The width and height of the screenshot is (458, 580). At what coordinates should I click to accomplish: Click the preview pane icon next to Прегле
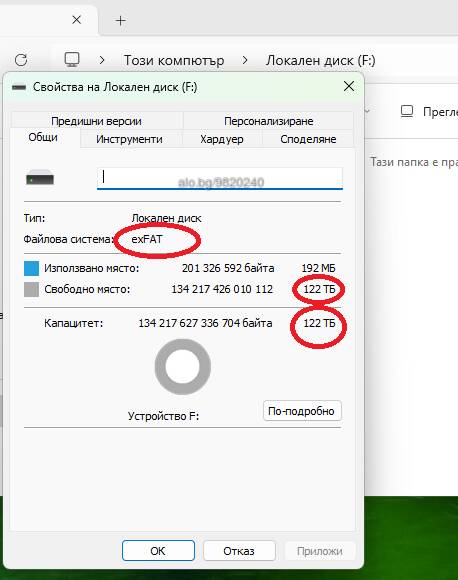(x=407, y=111)
